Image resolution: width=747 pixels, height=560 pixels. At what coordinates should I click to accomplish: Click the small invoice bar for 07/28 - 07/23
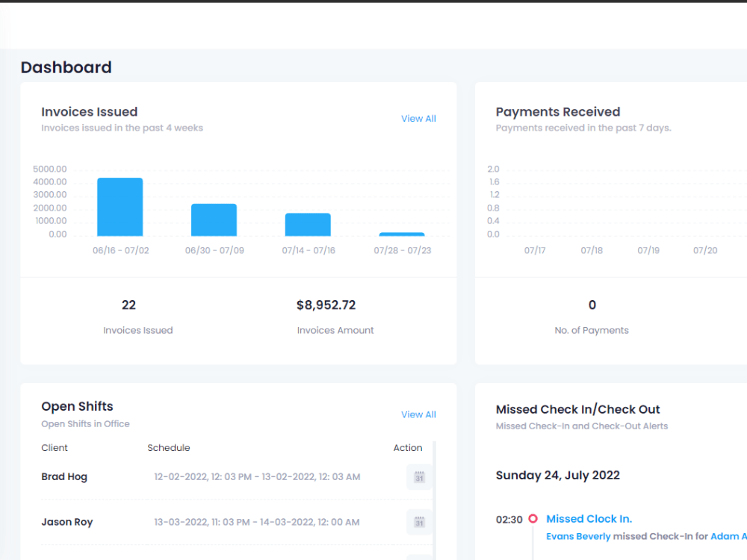pos(402,233)
